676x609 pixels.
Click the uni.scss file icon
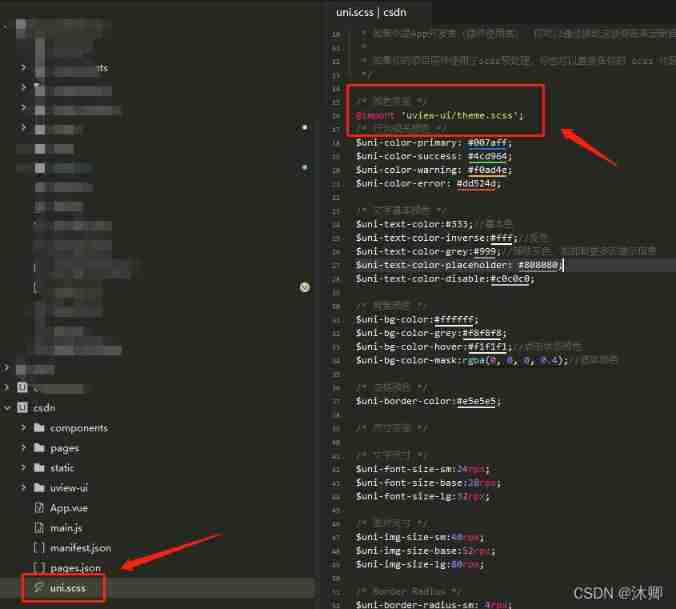pyautogui.click(x=39, y=587)
